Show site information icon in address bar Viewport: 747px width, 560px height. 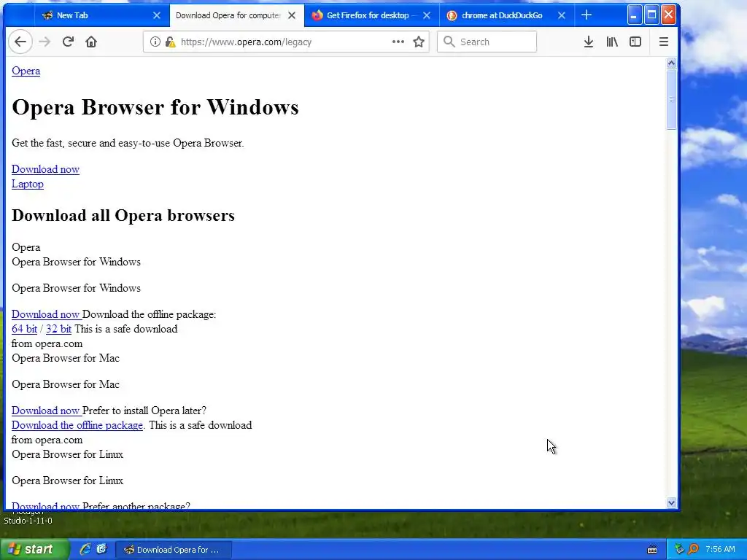(x=155, y=42)
